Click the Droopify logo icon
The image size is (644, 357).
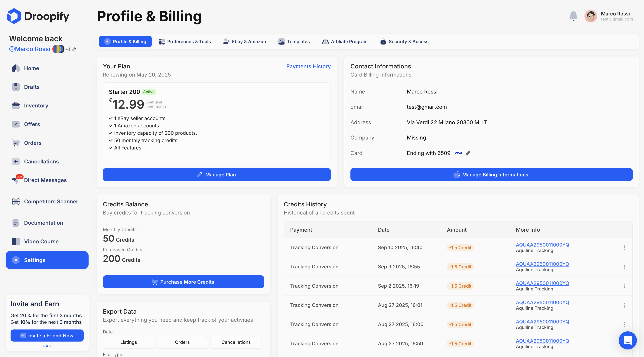click(14, 16)
